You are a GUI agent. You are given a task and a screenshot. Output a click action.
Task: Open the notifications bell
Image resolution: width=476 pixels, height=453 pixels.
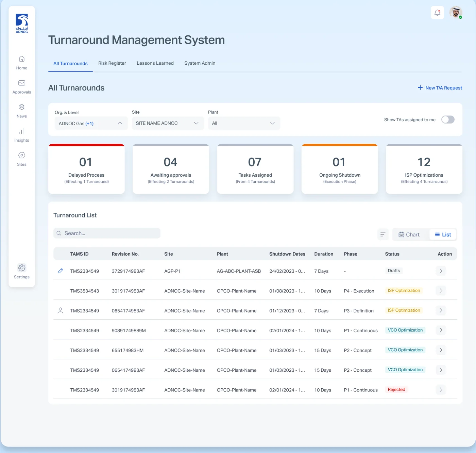[437, 13]
